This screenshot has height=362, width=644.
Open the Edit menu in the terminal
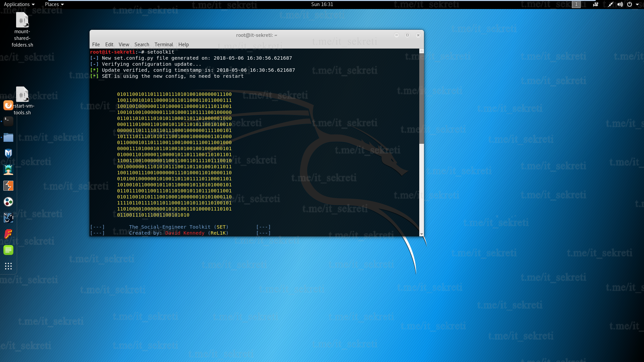coord(109,45)
